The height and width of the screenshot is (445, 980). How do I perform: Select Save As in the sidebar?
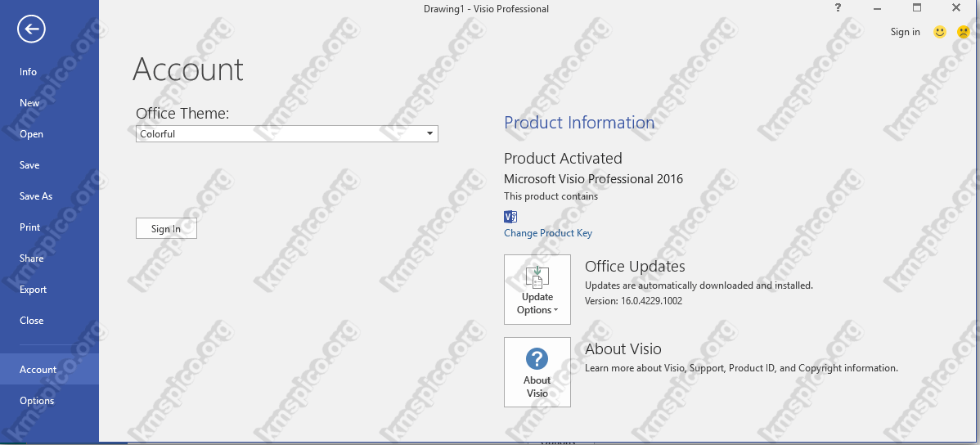[x=49, y=196]
